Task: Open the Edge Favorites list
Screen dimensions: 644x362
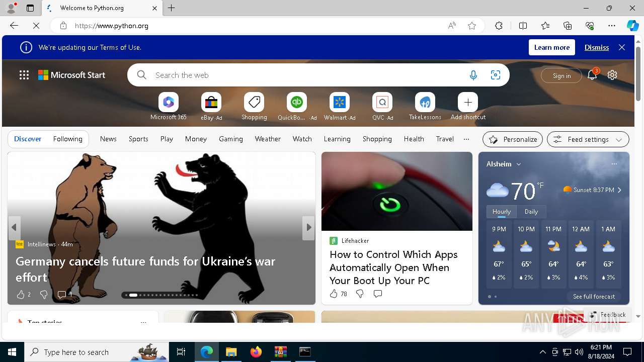Action: tap(545, 26)
